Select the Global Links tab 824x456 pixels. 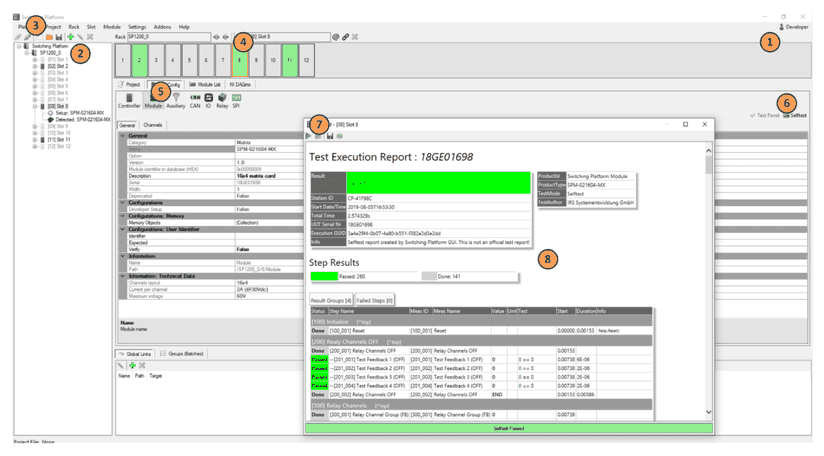tap(135, 354)
